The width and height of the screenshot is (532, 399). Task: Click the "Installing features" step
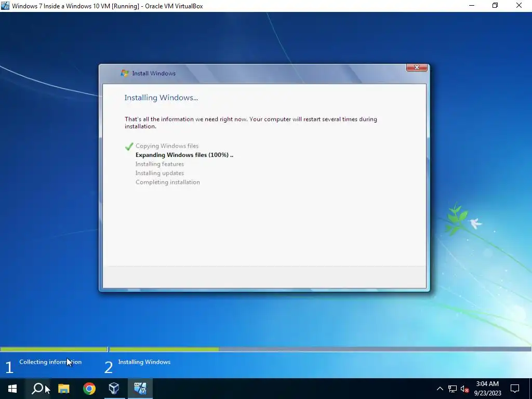[159, 164]
